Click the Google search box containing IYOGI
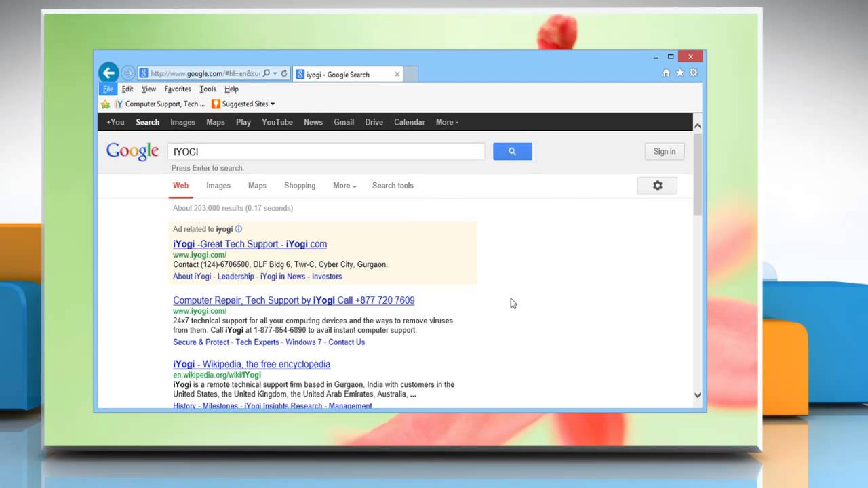 [326, 152]
